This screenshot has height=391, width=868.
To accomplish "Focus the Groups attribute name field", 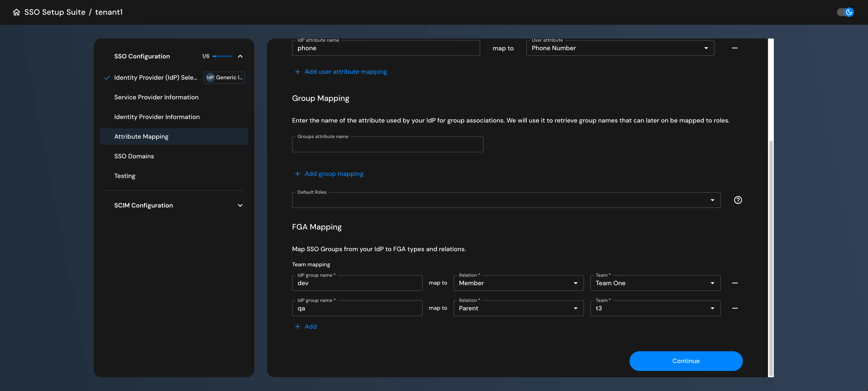I will click(x=387, y=145).
